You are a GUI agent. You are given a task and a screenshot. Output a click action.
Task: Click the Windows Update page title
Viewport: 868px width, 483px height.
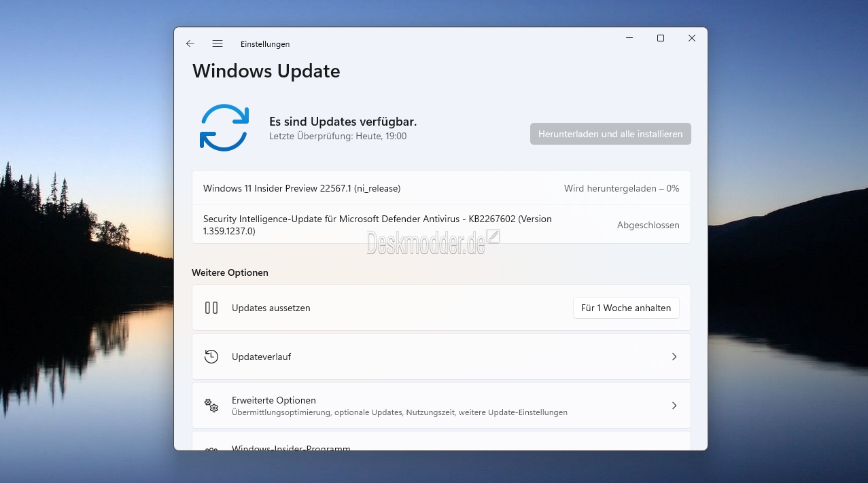coord(266,71)
